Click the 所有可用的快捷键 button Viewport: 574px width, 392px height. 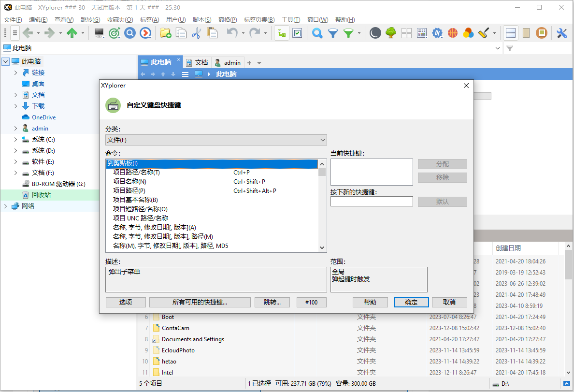(x=200, y=302)
